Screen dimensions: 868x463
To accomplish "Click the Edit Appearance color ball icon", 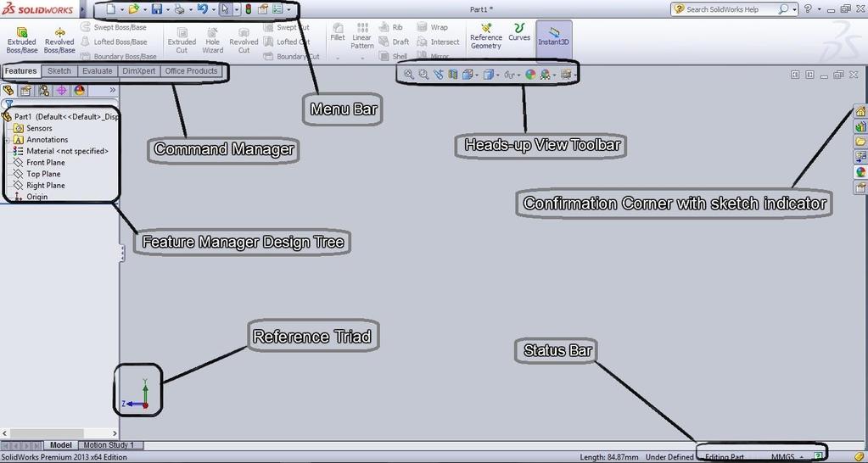I will point(530,74).
